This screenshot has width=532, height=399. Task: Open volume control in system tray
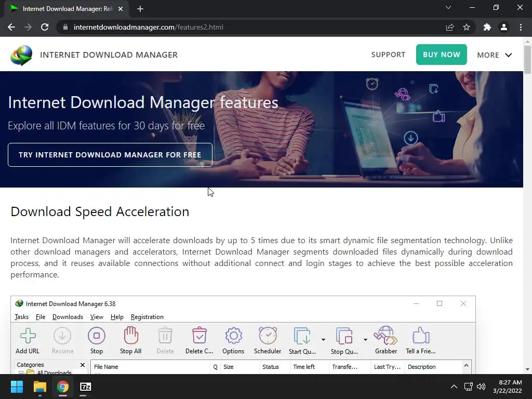[481, 387]
